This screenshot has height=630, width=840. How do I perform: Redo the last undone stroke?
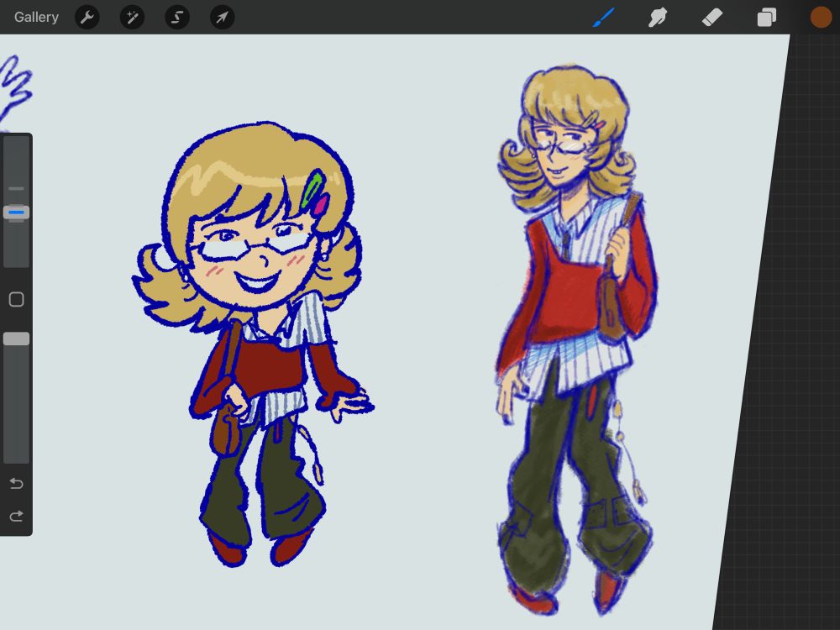tap(16, 516)
